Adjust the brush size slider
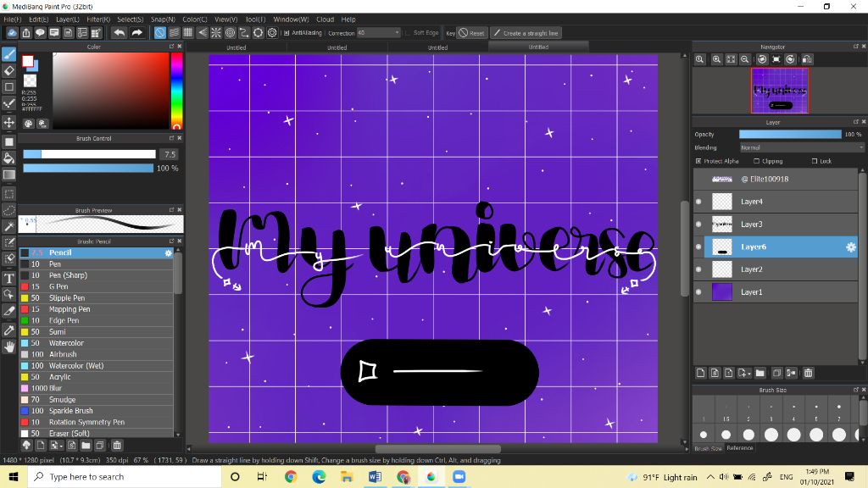 point(89,154)
